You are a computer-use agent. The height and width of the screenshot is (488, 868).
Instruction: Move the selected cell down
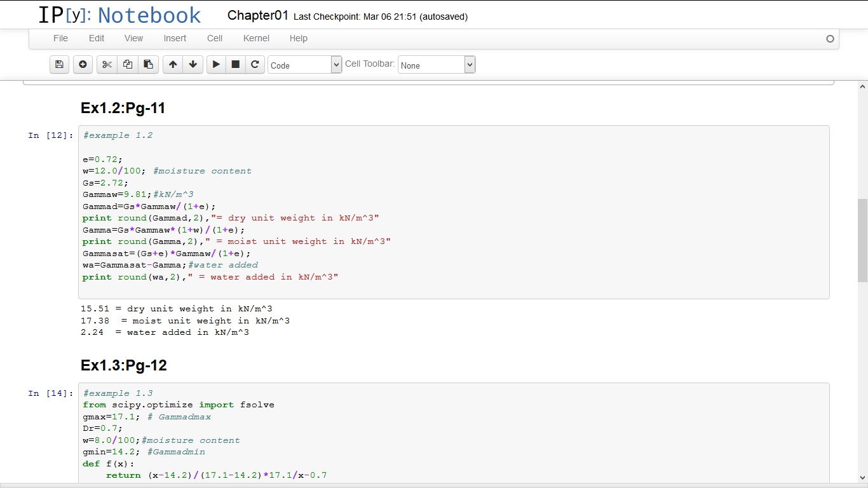coord(193,65)
